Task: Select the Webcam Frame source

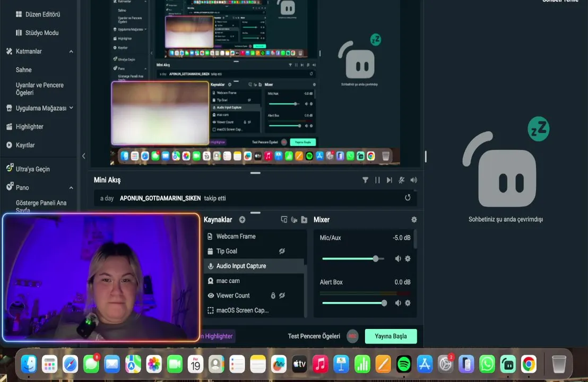Action: point(255,236)
